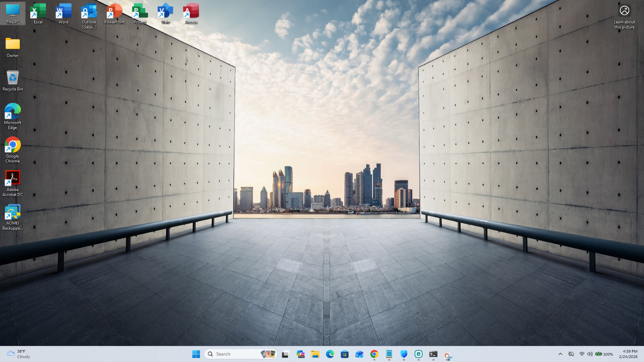This screenshot has height=362, width=644.
Task: Click the Visio desktop shortcut
Action: coord(165,14)
